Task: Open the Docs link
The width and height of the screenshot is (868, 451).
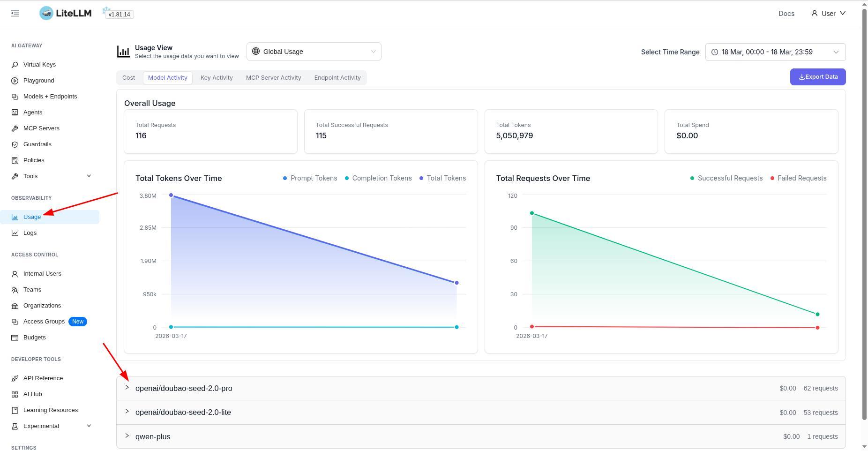Action: coord(786,14)
